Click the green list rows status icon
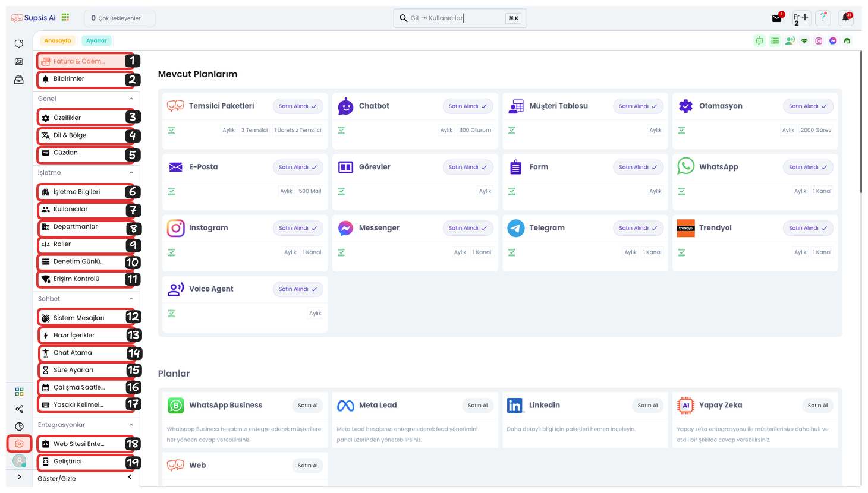The image size is (868, 493). click(x=775, y=41)
